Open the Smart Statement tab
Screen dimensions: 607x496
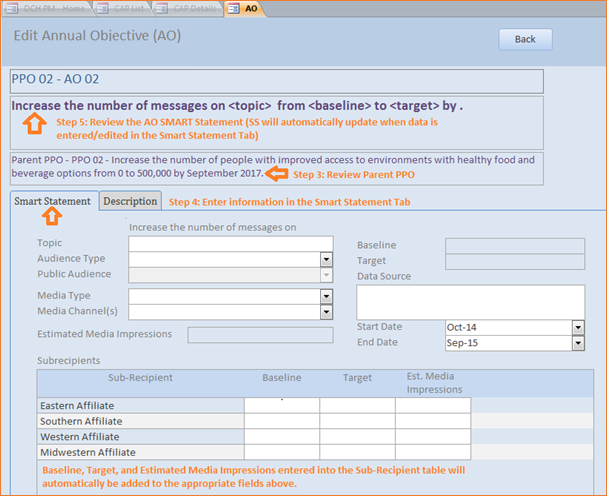tap(53, 201)
